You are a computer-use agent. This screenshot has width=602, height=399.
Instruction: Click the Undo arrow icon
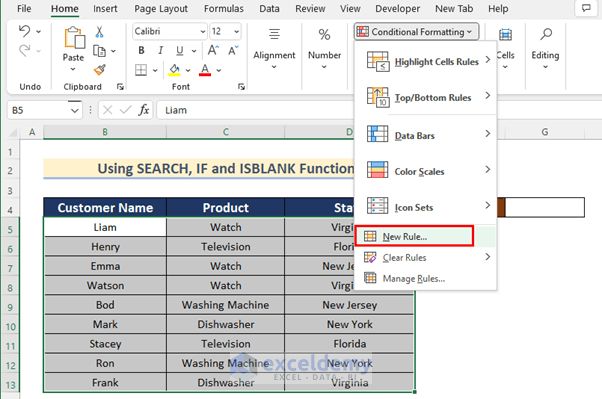(25, 31)
